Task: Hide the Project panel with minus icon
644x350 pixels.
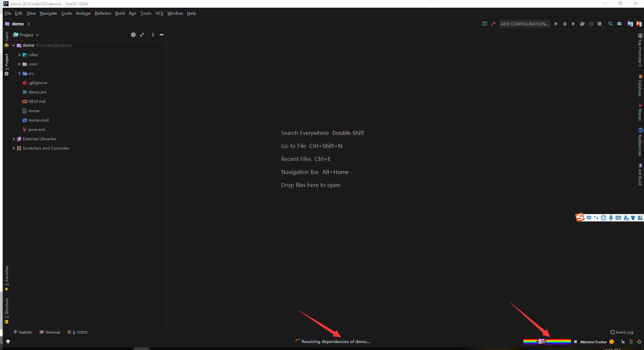Action: [x=162, y=35]
